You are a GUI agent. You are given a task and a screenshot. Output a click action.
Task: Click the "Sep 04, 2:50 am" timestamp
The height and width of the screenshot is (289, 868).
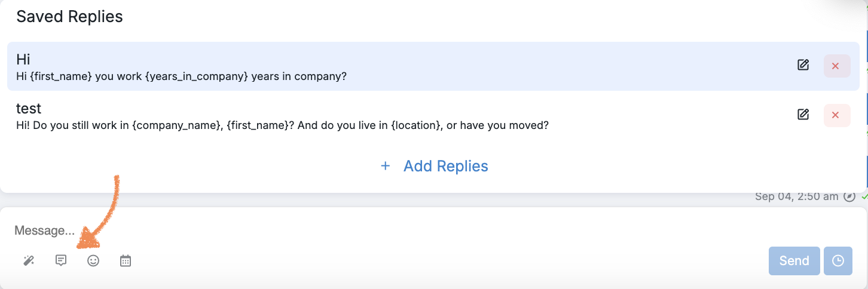(x=796, y=196)
